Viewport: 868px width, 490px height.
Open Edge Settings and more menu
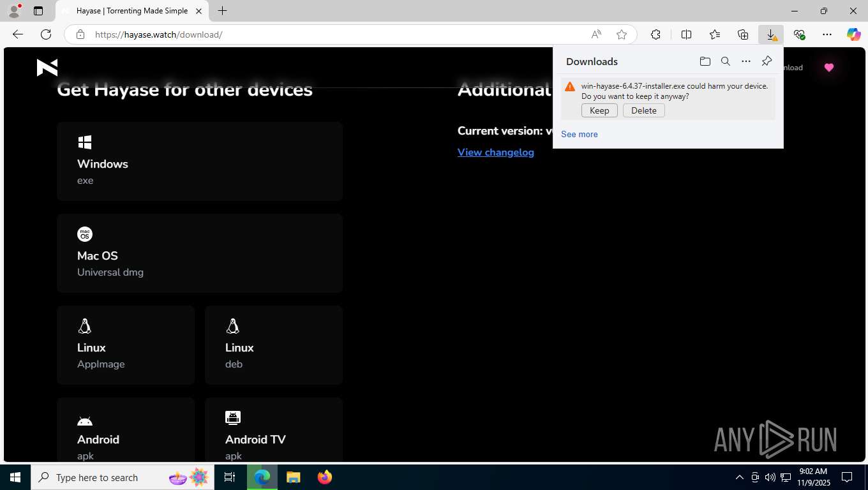point(827,34)
